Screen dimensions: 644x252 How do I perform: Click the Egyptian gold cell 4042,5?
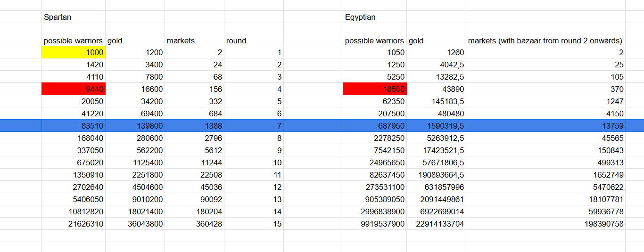[x=436, y=65]
